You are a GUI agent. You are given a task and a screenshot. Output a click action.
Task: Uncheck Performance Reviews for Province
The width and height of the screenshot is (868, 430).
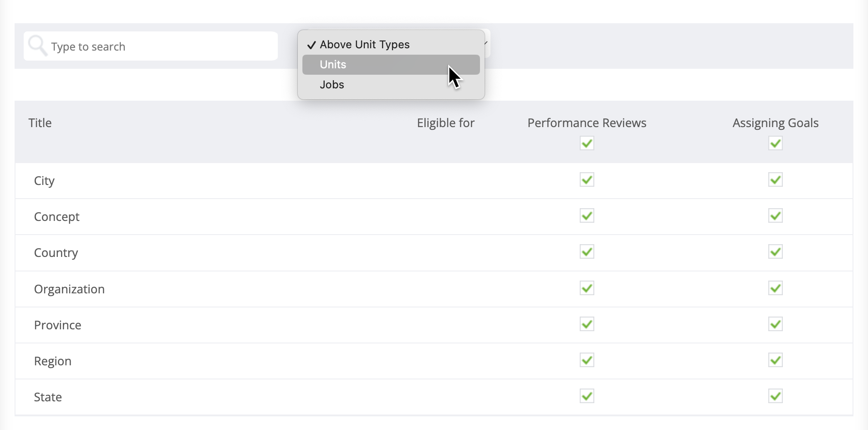[x=587, y=324]
